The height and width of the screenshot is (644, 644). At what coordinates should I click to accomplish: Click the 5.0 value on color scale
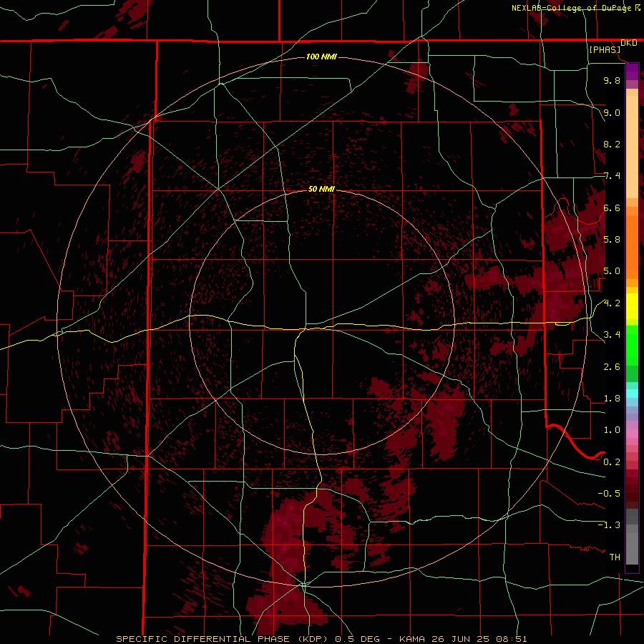click(x=612, y=271)
